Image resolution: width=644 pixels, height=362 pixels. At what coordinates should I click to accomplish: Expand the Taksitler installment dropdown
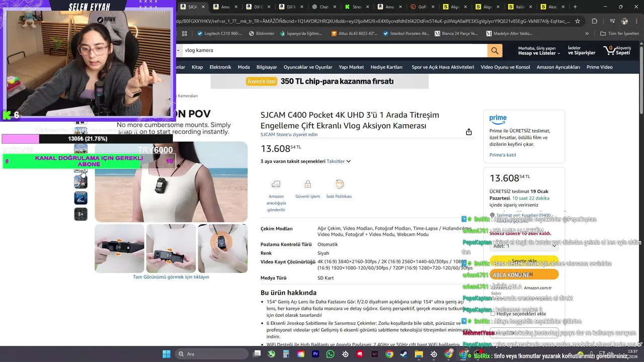click(339, 161)
